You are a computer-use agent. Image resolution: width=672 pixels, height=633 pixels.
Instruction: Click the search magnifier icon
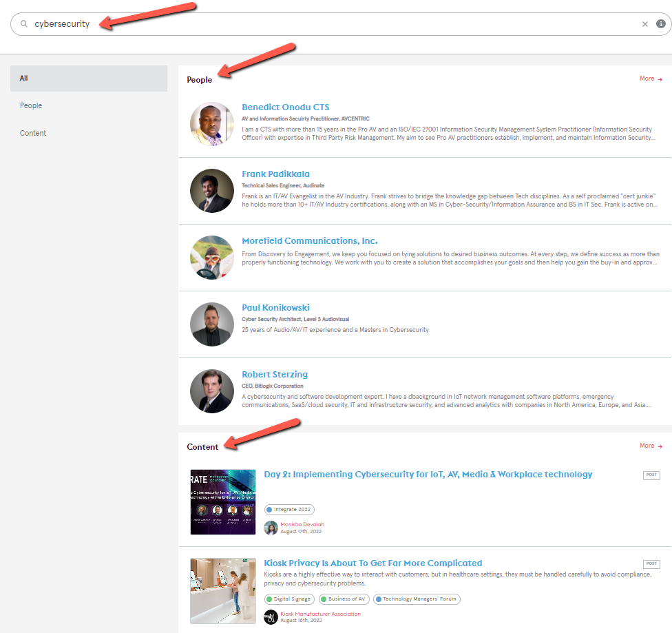[x=24, y=24]
